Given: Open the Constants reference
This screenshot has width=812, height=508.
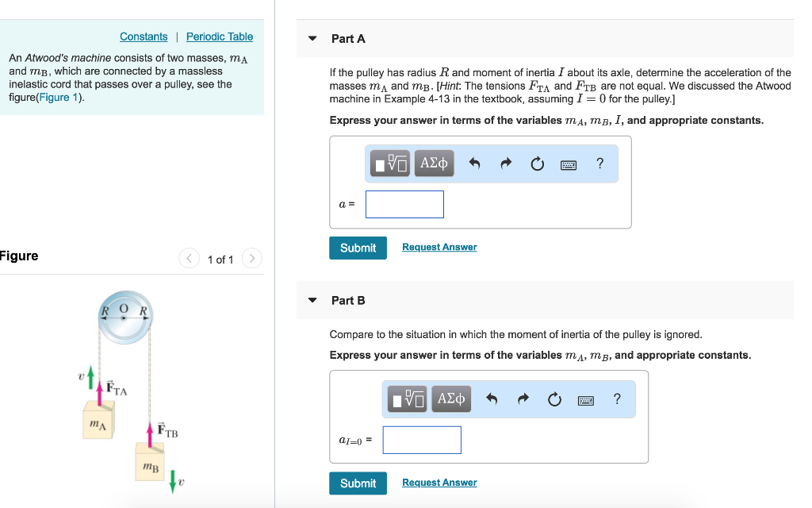Looking at the screenshot, I should [144, 37].
